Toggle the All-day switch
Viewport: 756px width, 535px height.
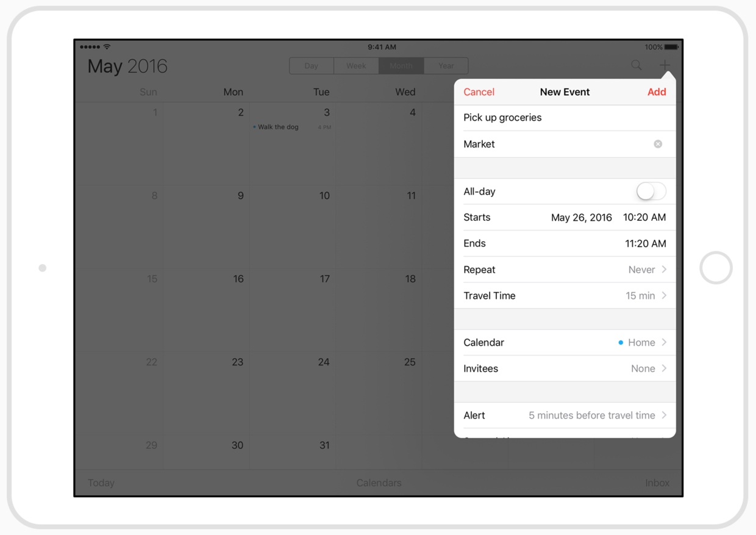tap(651, 192)
